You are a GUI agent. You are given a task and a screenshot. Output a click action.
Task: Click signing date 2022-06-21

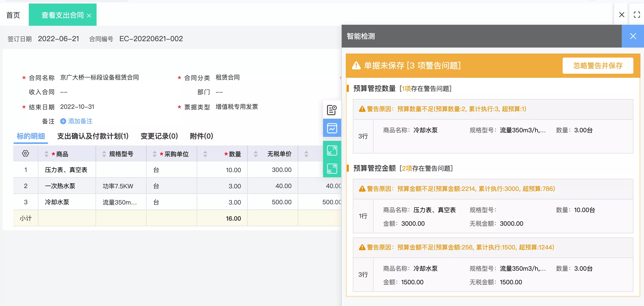58,39
